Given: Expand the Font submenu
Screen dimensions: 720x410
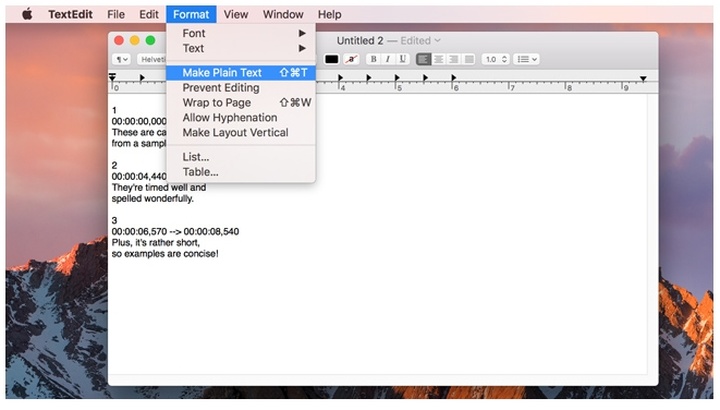Looking at the screenshot, I should [x=241, y=33].
